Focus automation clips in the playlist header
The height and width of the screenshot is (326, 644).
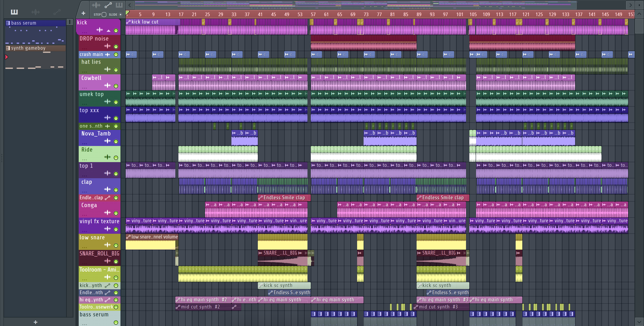(x=108, y=5)
